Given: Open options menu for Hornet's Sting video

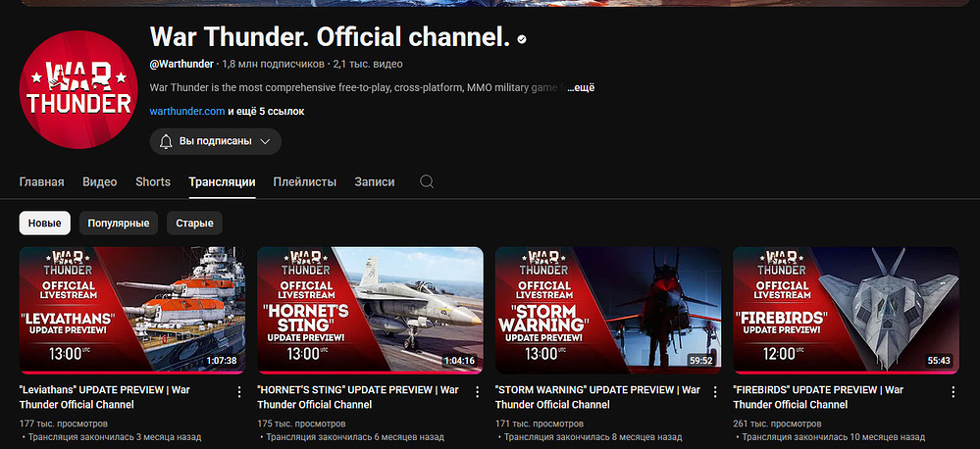Looking at the screenshot, I should tap(477, 392).
